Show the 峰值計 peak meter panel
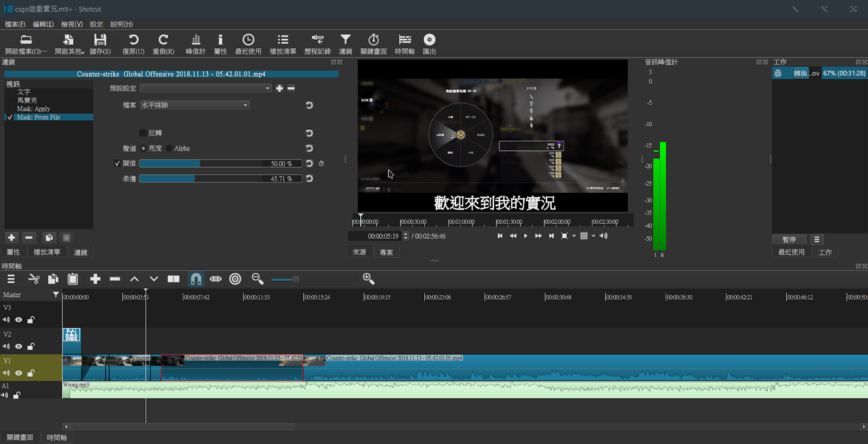 coord(196,44)
